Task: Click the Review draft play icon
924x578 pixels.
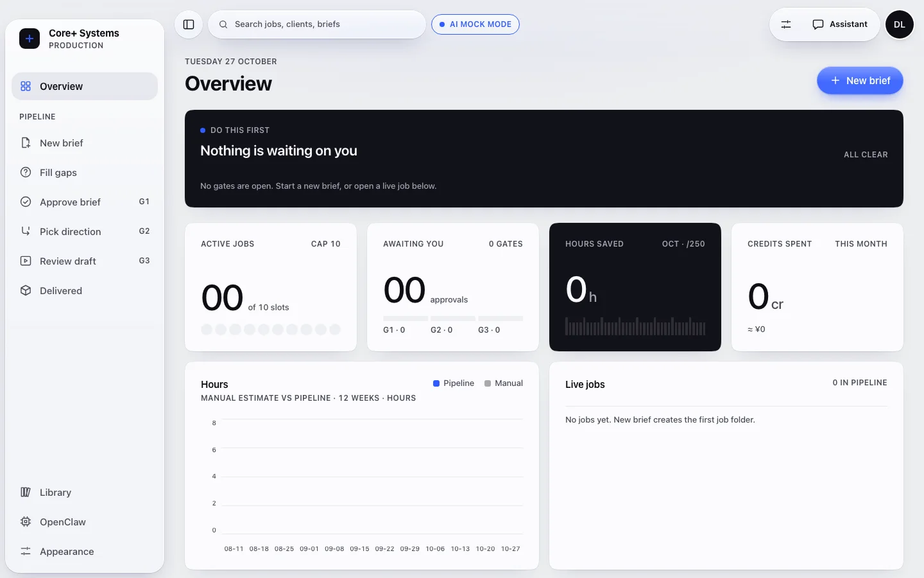Action: (x=26, y=261)
